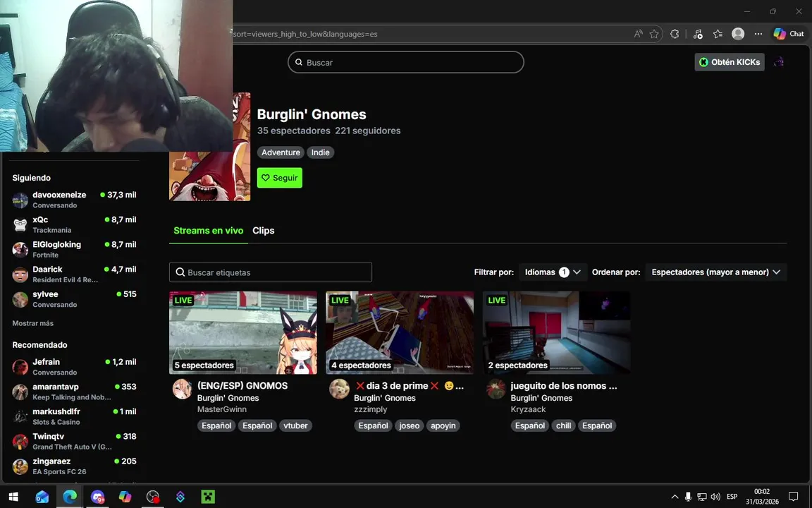Switch to Streams en vivo tab
812x508 pixels.
tap(208, 231)
